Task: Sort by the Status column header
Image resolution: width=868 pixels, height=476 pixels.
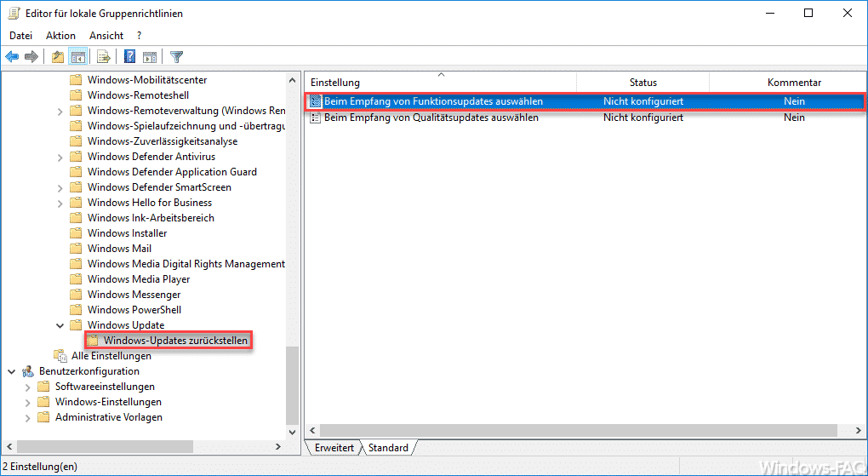Action: 642,82
